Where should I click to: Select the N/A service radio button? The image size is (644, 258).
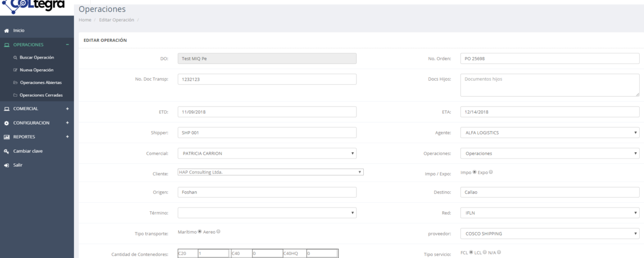point(499,252)
